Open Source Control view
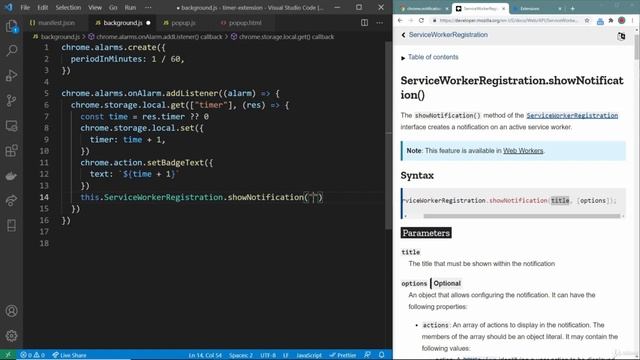Screen dimensions: 640x360 pos(11,100)
